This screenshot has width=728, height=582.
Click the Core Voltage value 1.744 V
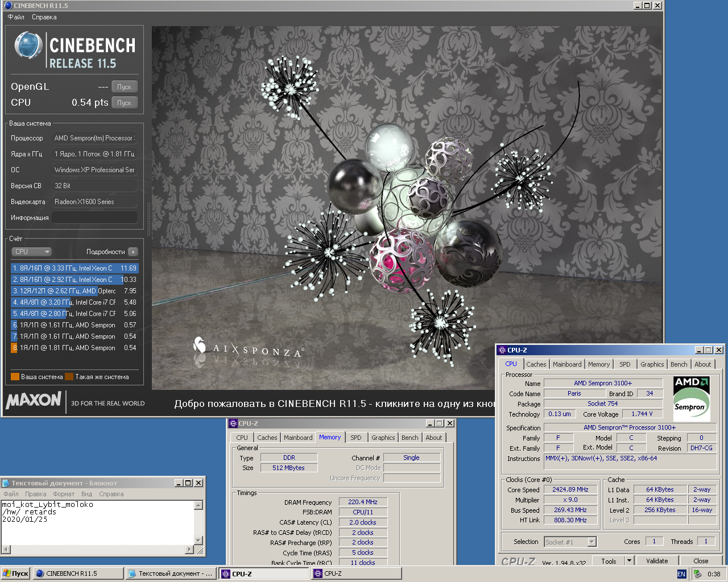pyautogui.click(x=642, y=414)
